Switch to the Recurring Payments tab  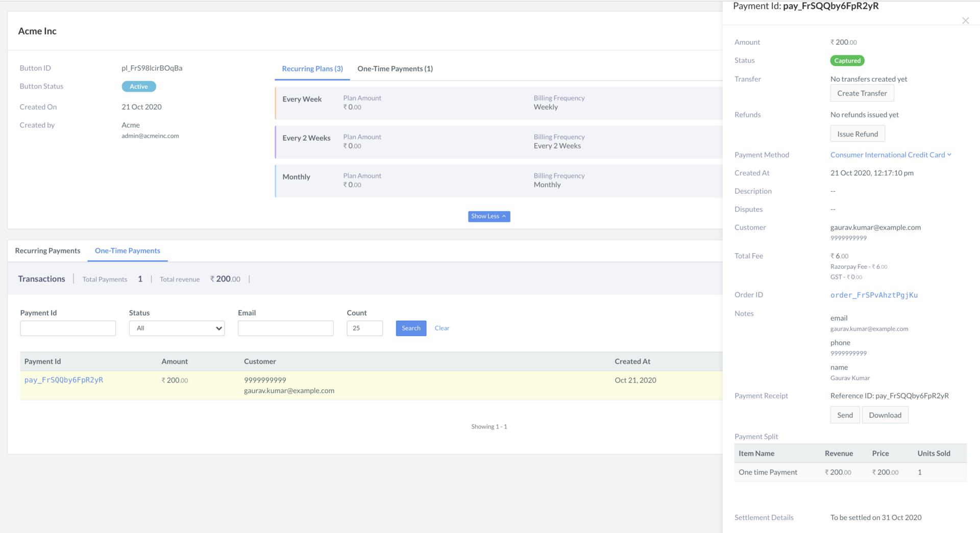click(x=47, y=250)
